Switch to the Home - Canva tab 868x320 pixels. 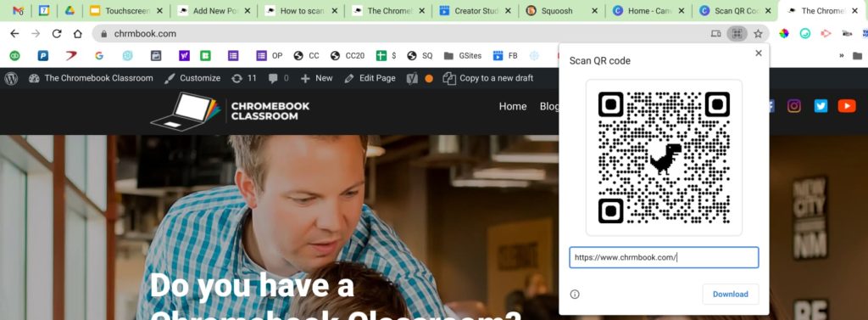[x=648, y=10]
